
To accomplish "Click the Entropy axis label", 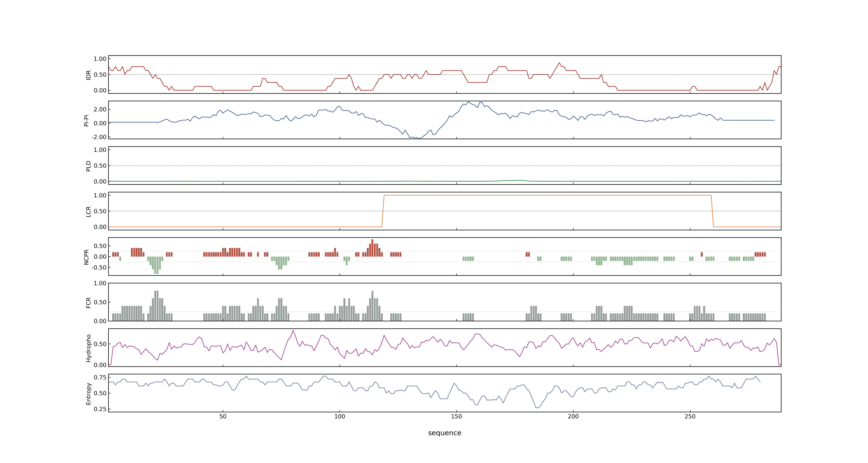I will 88,394.
